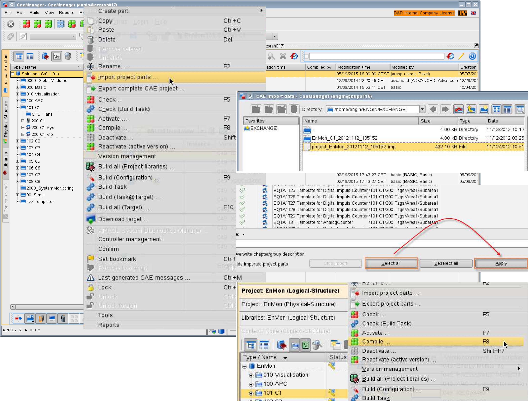Select file project_EnMon_20121112_105152.imp

(x=413, y=147)
